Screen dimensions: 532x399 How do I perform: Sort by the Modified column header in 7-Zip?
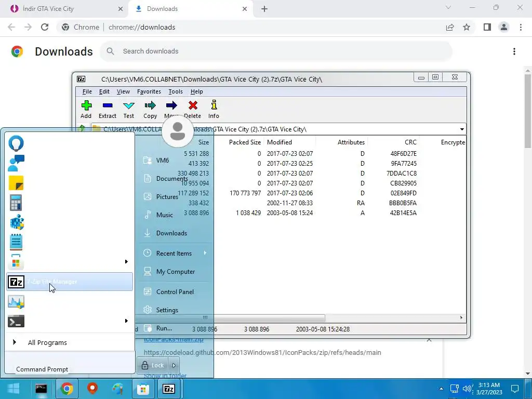pyautogui.click(x=279, y=142)
